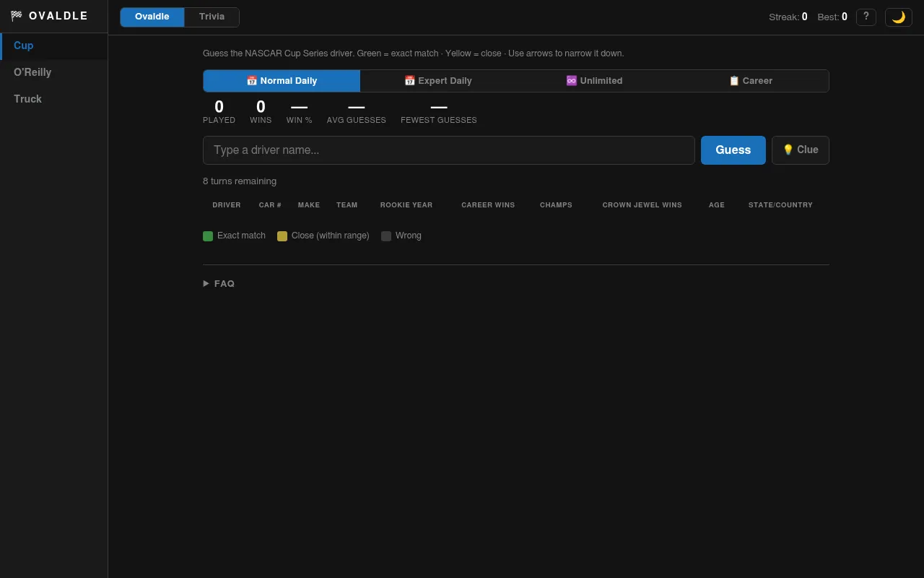Click the gray Wrong legend swatch
The image size is (924, 578).
pos(386,236)
